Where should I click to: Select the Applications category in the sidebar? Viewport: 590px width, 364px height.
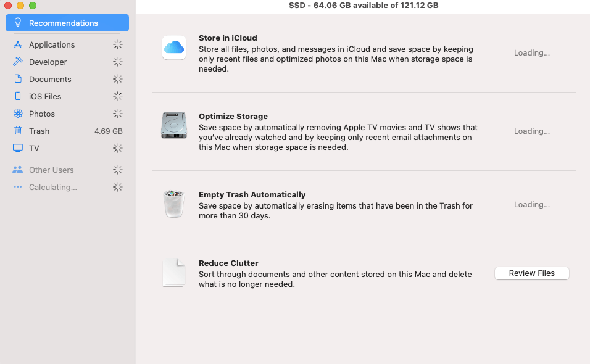[52, 44]
